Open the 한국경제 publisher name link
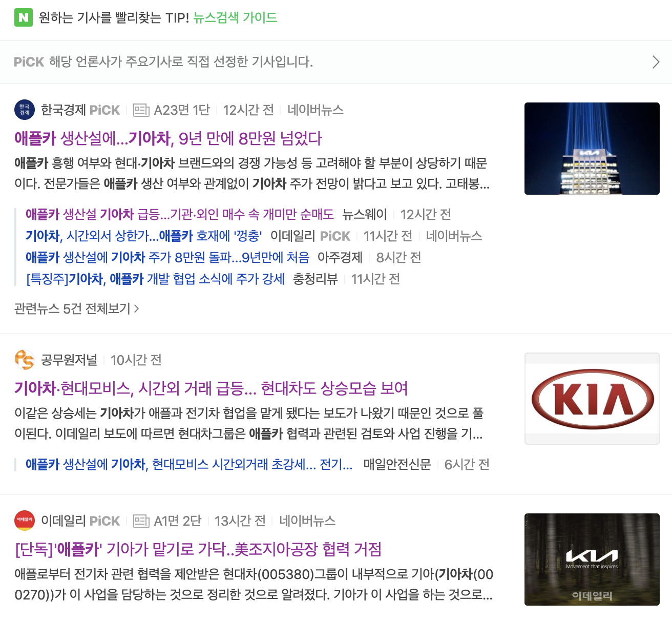 click(63, 110)
